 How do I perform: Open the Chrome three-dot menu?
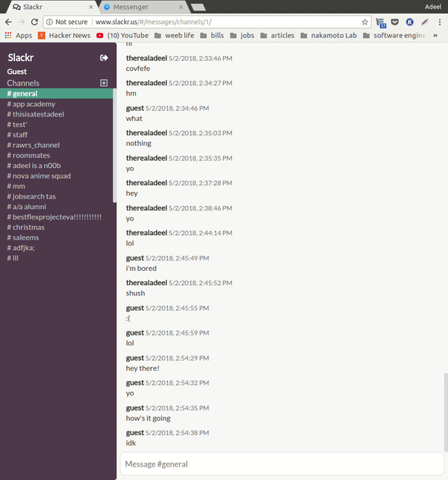point(440,22)
